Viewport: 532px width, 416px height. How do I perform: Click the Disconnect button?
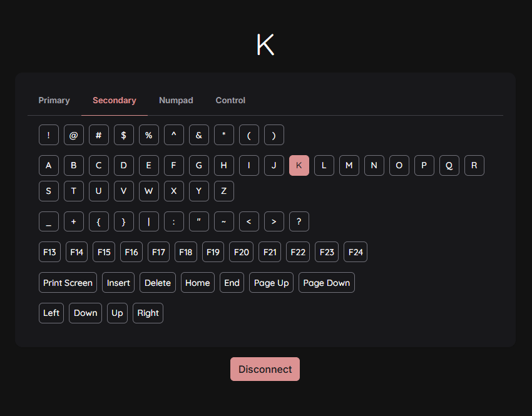pos(265,369)
